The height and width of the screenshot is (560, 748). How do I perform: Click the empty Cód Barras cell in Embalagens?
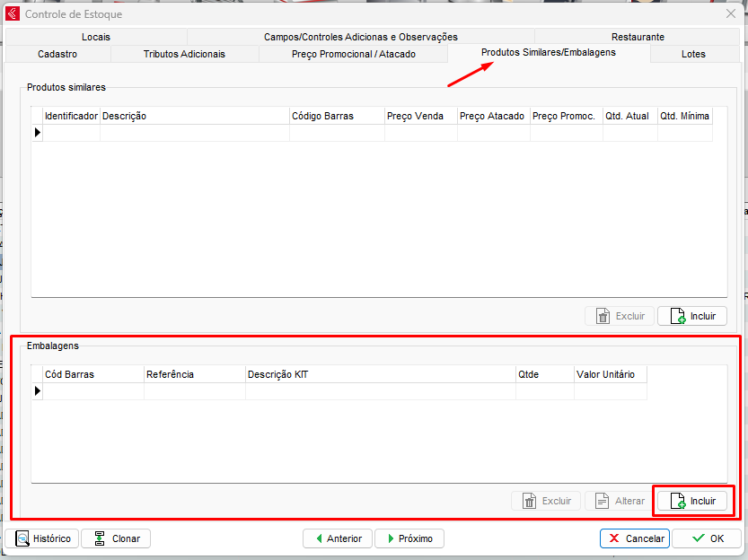[x=93, y=391]
